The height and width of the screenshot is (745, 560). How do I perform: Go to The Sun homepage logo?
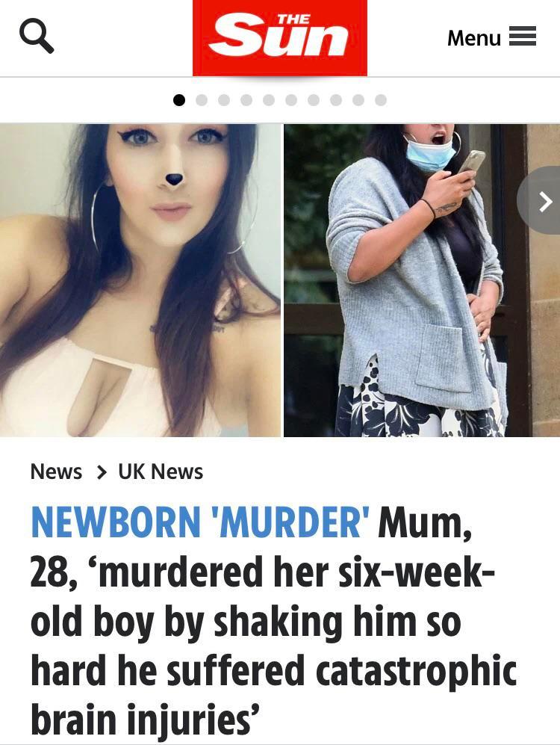pyautogui.click(x=279, y=37)
